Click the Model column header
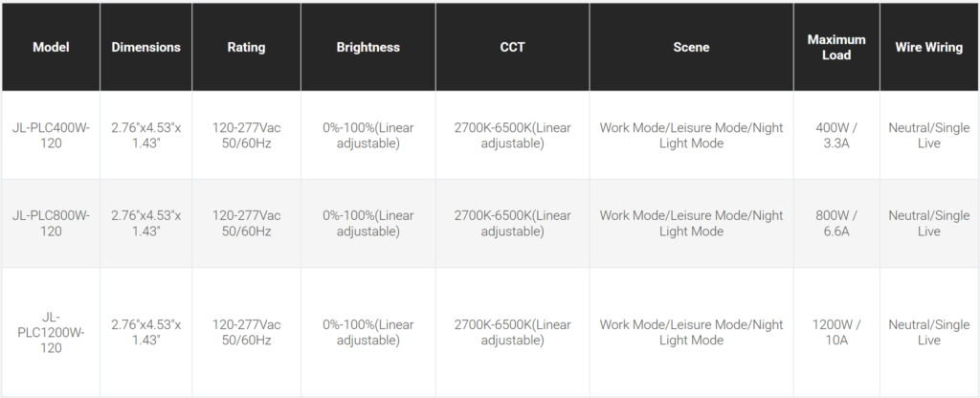This screenshot has height=398, width=980. tap(51, 47)
